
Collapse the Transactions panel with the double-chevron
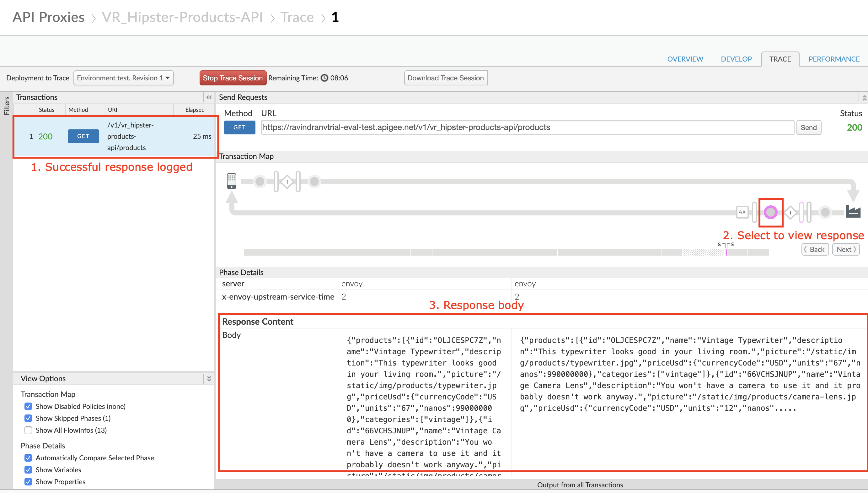pos(209,98)
